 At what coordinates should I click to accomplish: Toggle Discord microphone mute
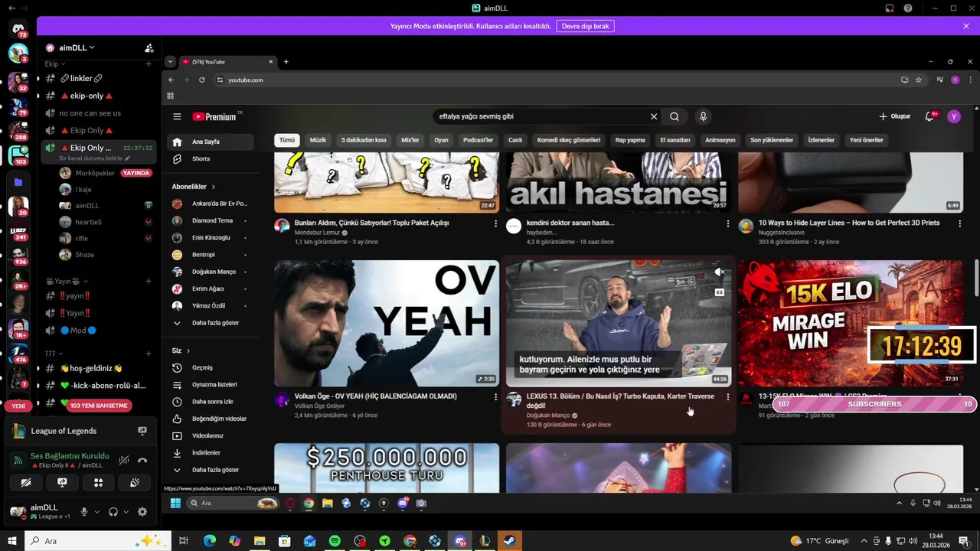click(84, 512)
